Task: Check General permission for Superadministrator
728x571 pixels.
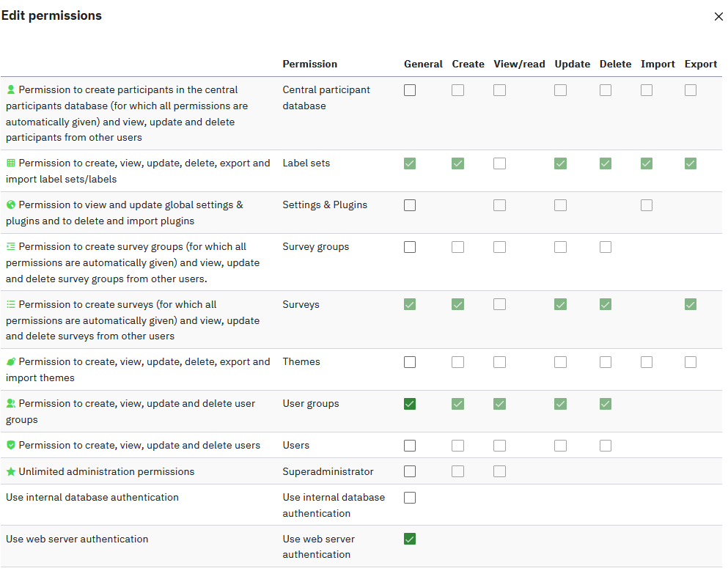Action: (x=410, y=471)
